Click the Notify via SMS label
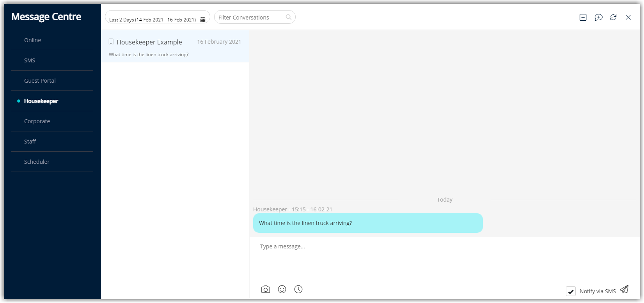The image size is (644, 303). point(598,291)
